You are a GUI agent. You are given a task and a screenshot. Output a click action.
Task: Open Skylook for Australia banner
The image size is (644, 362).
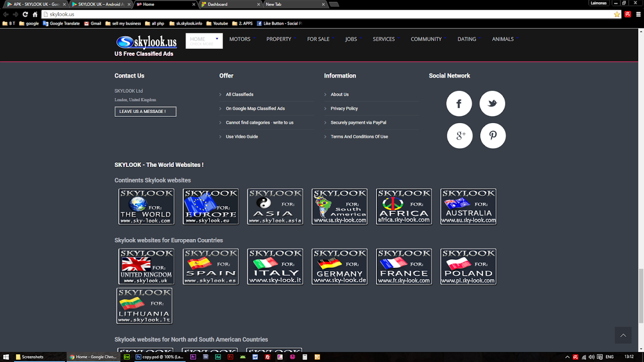pyautogui.click(x=468, y=207)
